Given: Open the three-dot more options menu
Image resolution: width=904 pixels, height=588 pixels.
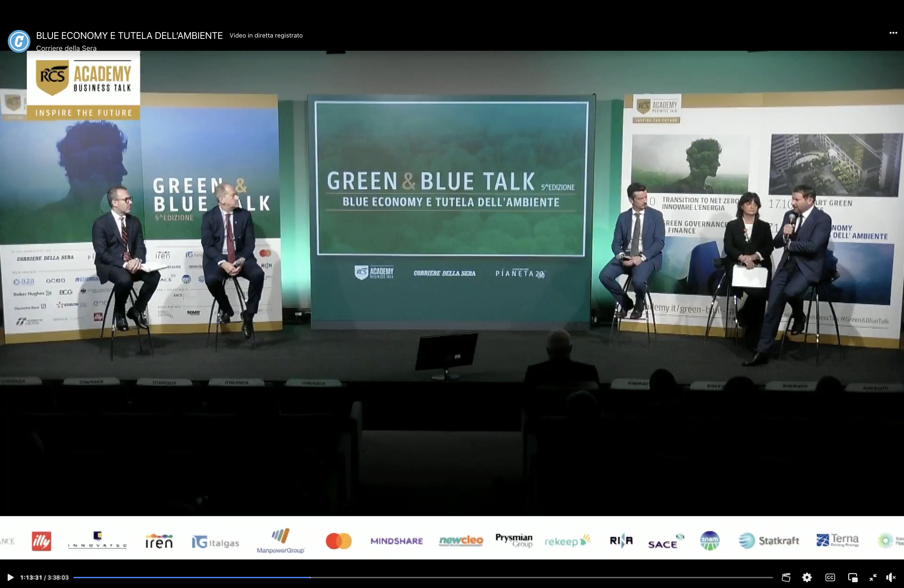Looking at the screenshot, I should coord(893,33).
